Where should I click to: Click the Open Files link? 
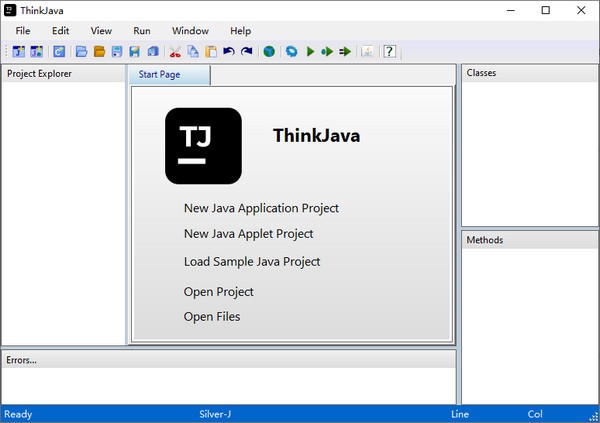(x=212, y=317)
